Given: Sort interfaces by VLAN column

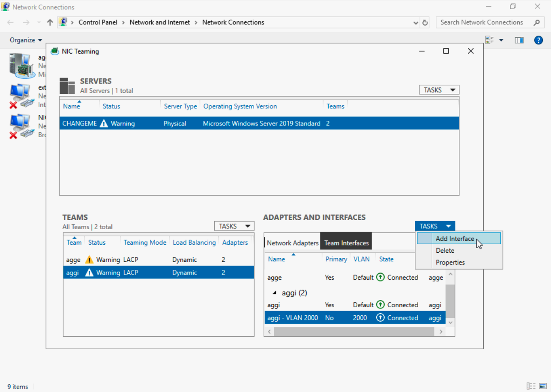Looking at the screenshot, I should coord(362,259).
